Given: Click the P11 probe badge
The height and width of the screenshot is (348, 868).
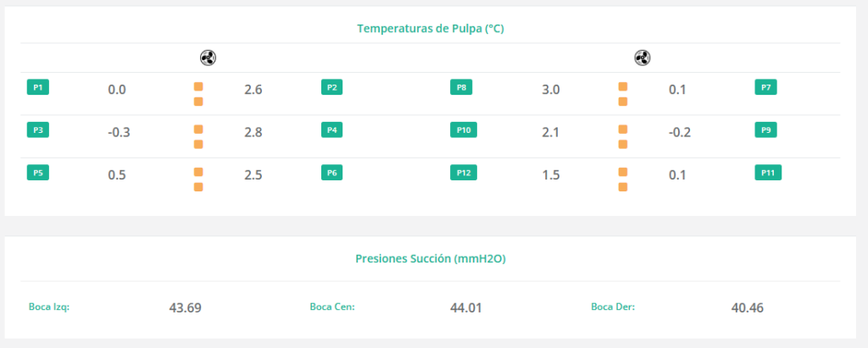Looking at the screenshot, I should click(768, 173).
